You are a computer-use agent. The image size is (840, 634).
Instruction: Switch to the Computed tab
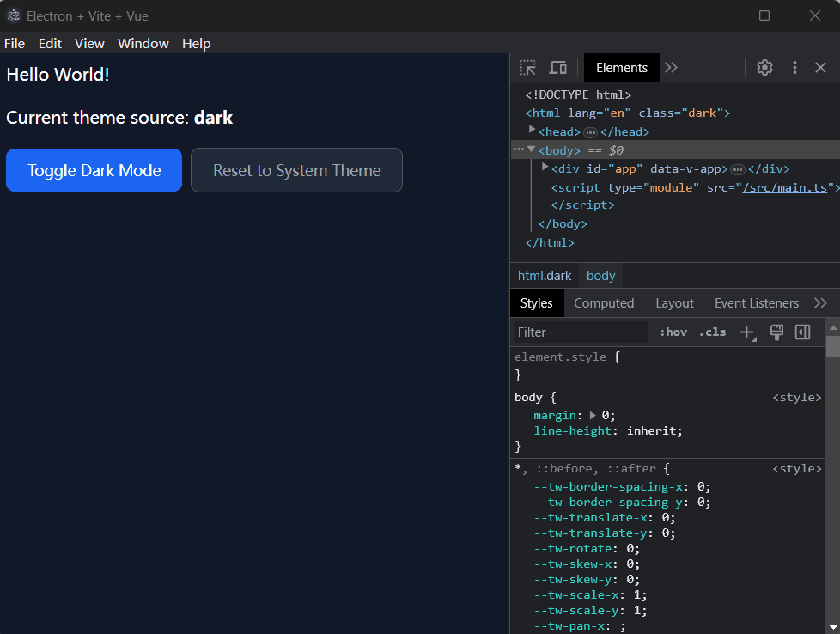pos(604,303)
